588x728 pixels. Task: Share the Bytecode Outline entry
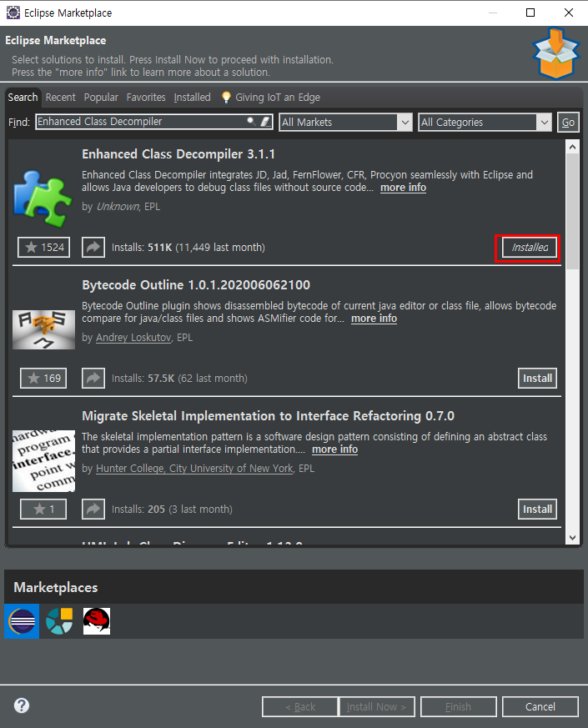(93, 378)
